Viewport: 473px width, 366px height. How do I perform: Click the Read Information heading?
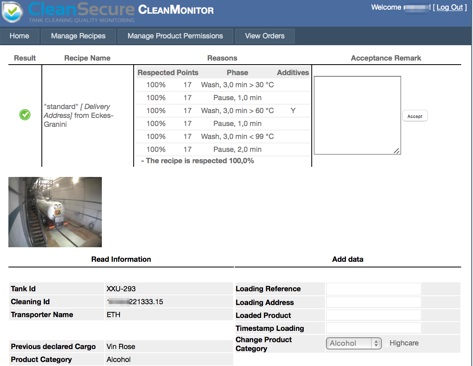click(121, 259)
